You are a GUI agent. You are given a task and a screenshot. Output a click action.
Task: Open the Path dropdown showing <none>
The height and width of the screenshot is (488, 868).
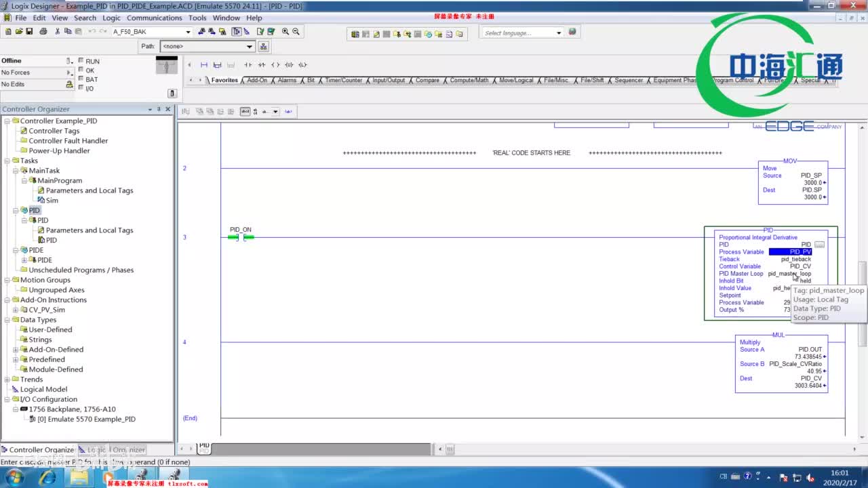tap(249, 47)
